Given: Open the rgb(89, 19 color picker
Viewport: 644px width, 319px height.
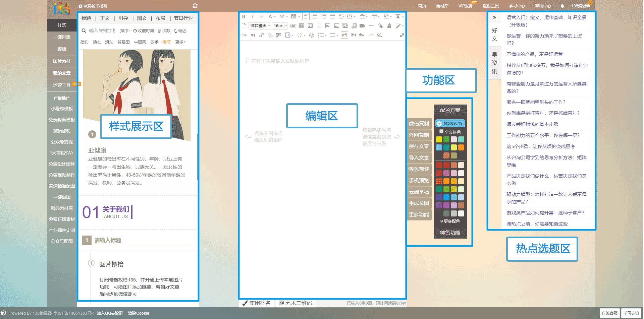Looking at the screenshot, I should click(x=450, y=123).
